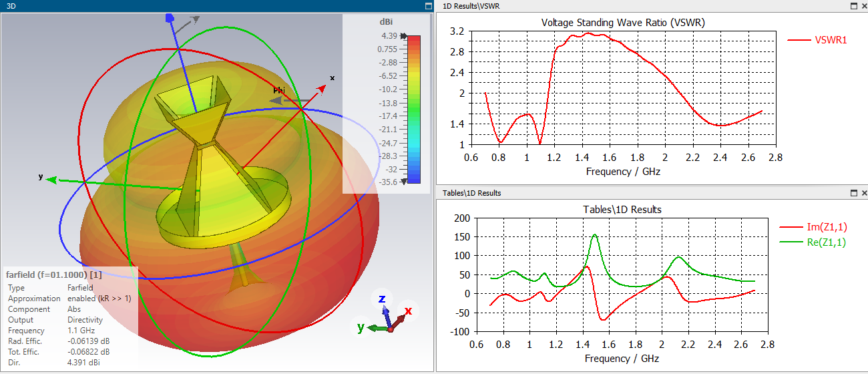This screenshot has height=374, width=868.
Task: Click the Tables\1D Results title bar
Action: coord(641,193)
